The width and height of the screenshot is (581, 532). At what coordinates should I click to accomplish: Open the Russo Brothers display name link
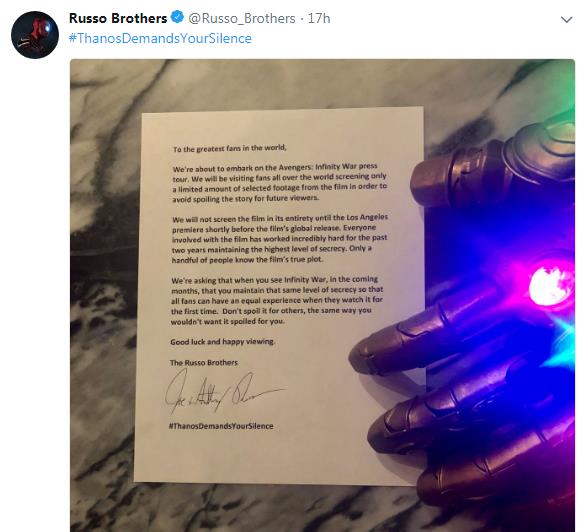tap(118, 18)
